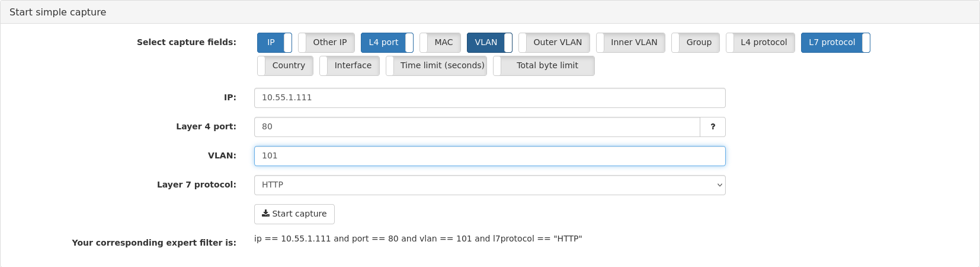The width and height of the screenshot is (980, 267).
Task: Focus the Layer 4 port input
Action: tap(477, 127)
